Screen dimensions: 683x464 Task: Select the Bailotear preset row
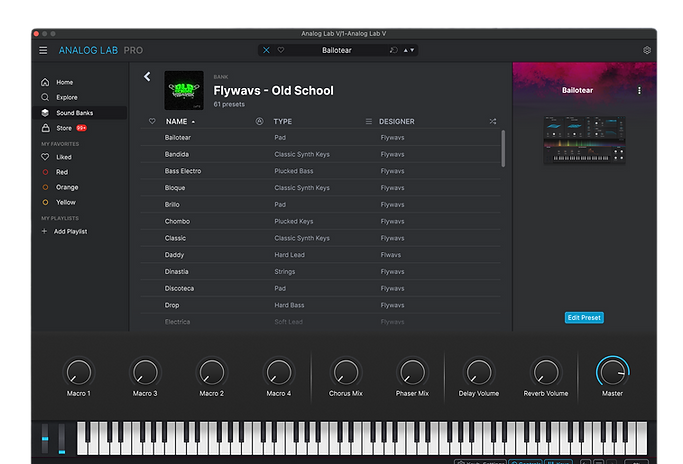tap(320, 137)
